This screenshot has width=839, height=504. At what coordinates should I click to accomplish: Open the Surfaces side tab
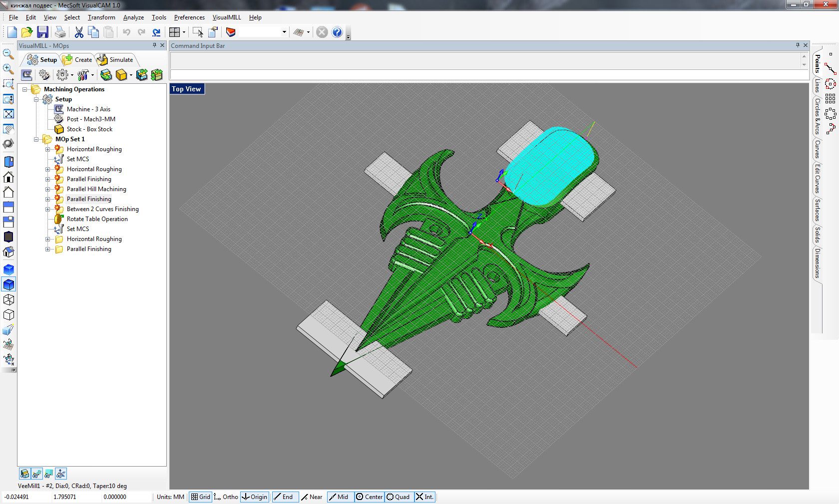(817, 210)
